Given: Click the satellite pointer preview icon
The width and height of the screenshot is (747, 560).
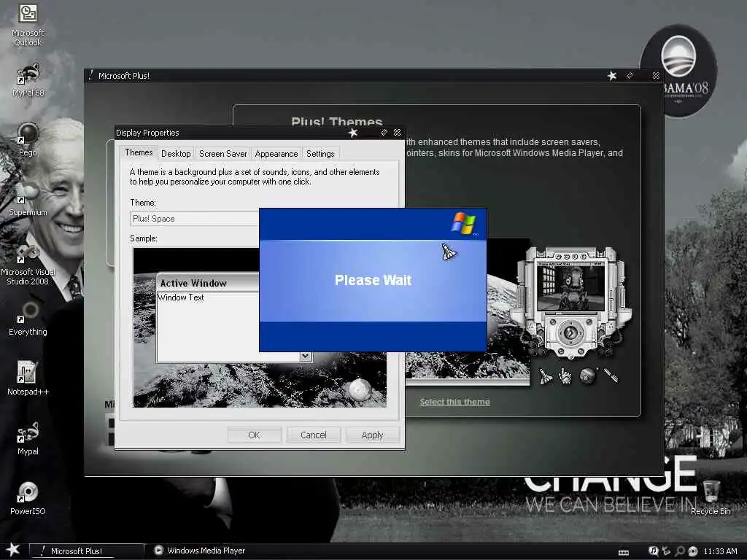Looking at the screenshot, I should (x=611, y=376).
